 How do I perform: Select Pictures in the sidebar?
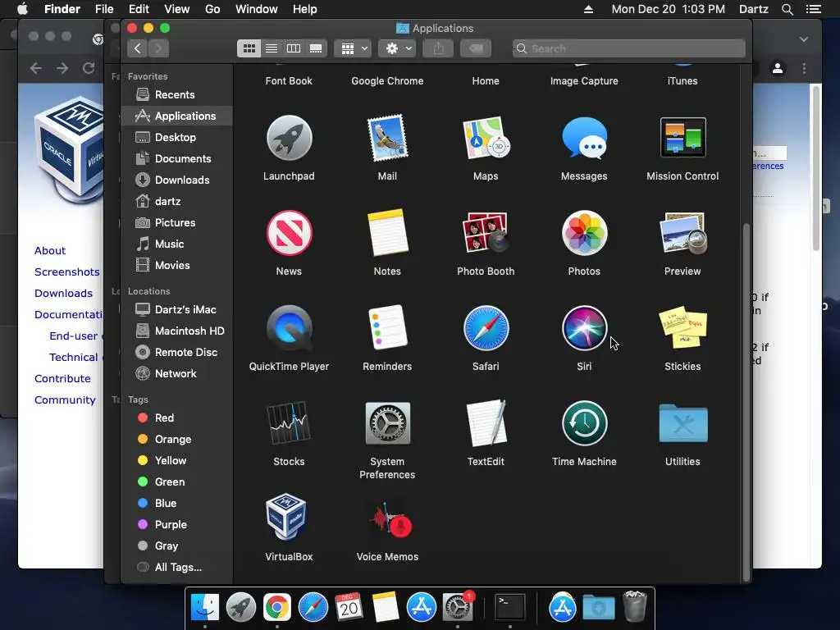177,223
